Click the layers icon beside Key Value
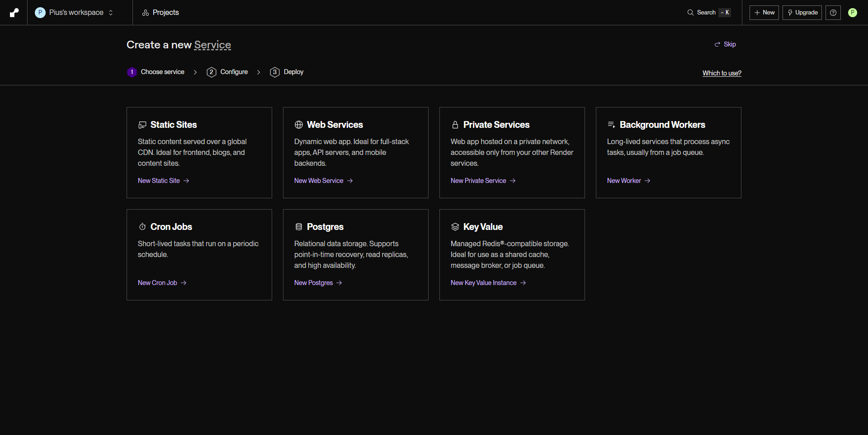The image size is (868, 435). pos(455,227)
